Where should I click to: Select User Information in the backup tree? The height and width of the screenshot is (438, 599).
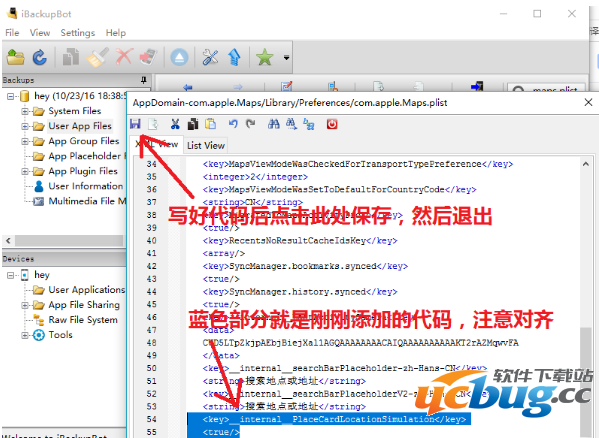[86, 186]
